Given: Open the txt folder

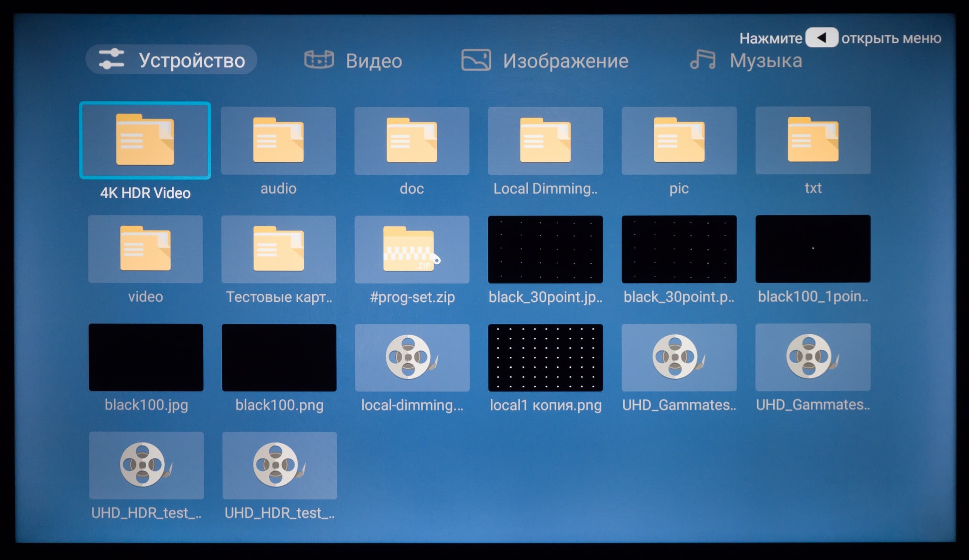Looking at the screenshot, I should (x=813, y=140).
